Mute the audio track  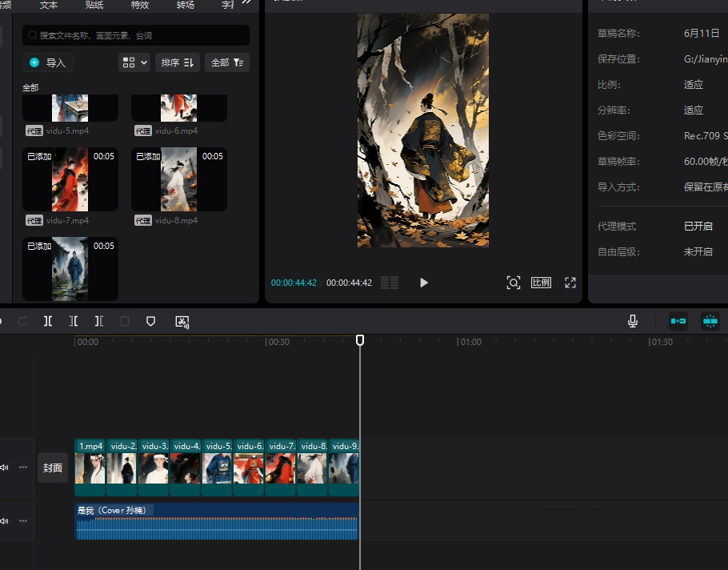point(4,520)
